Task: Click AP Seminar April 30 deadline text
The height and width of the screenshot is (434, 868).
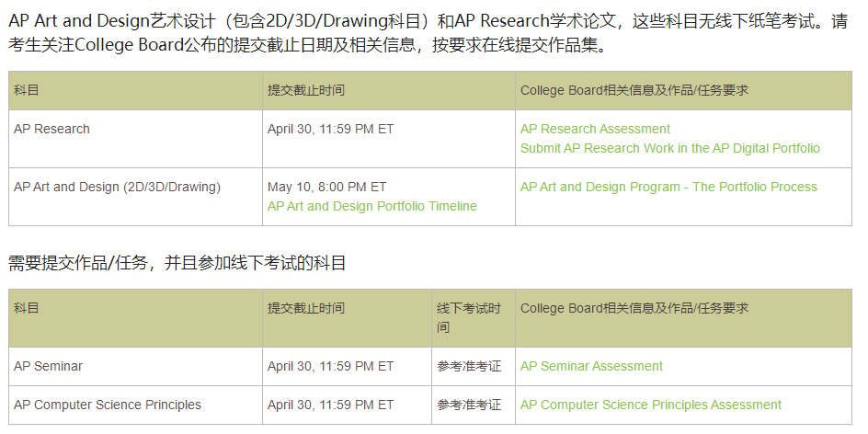Action: point(330,367)
